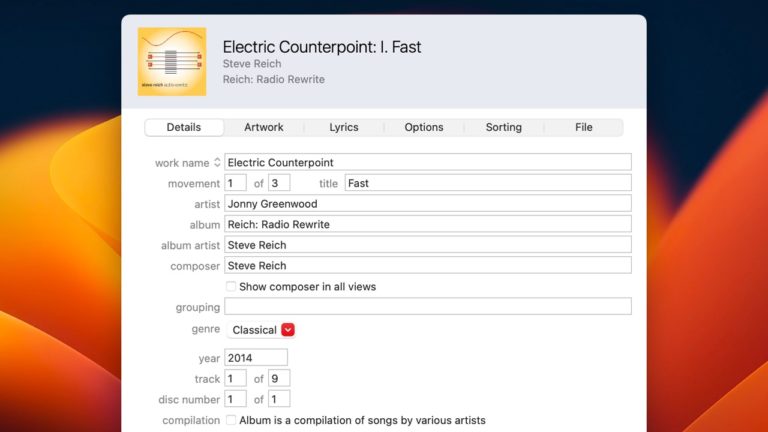
Task: Toggle the work name selector arrows
Action: [217, 163]
